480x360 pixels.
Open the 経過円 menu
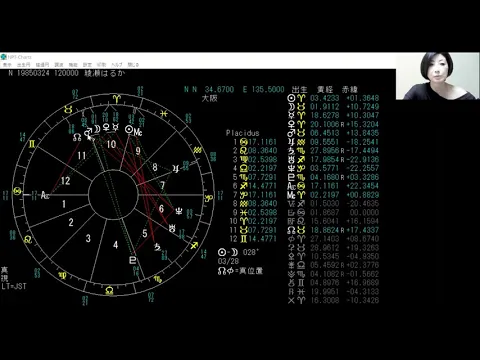click(42, 65)
